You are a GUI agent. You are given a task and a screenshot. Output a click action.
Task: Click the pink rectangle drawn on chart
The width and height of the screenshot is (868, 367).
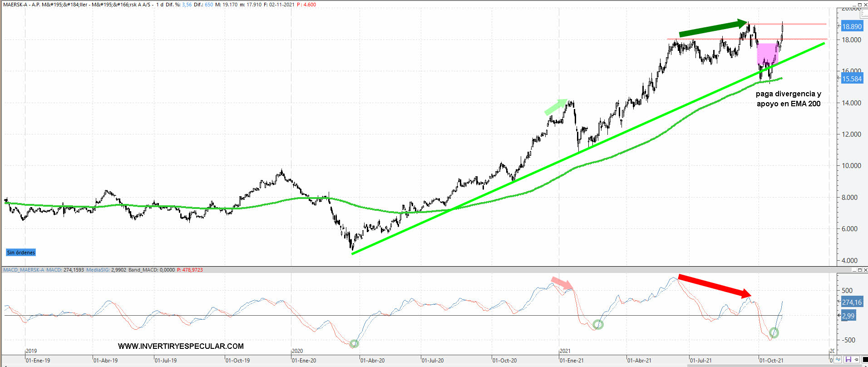click(767, 52)
